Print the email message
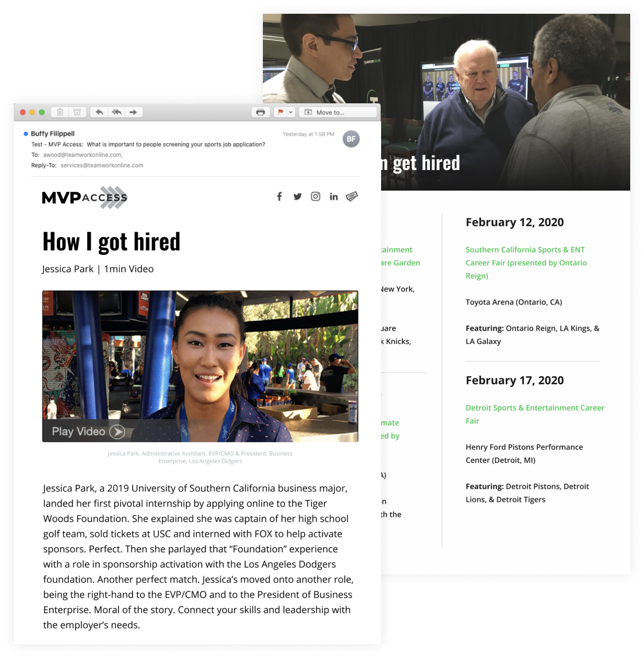The height and width of the screenshot is (658, 644). coord(261,112)
